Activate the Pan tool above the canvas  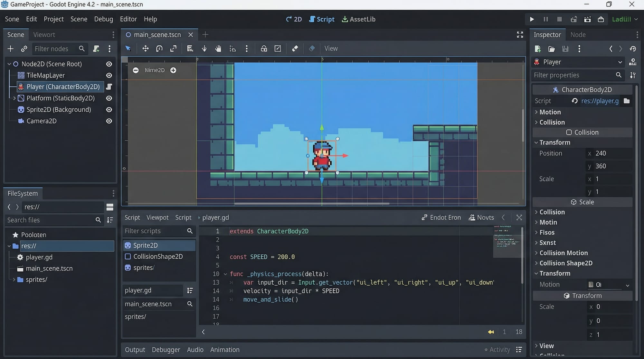(218, 48)
